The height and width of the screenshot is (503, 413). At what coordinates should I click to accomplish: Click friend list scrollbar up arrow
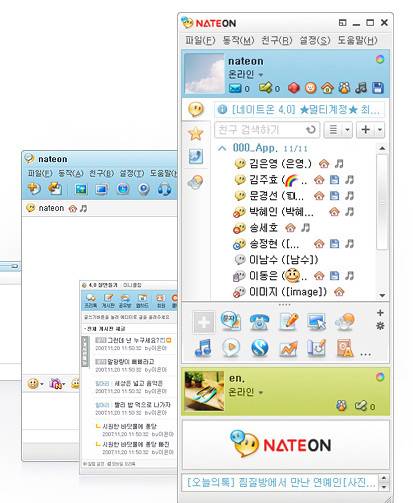point(382,148)
